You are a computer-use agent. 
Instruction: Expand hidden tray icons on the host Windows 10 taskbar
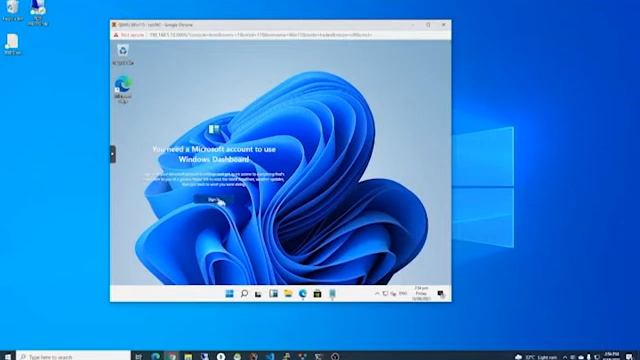tap(565, 357)
